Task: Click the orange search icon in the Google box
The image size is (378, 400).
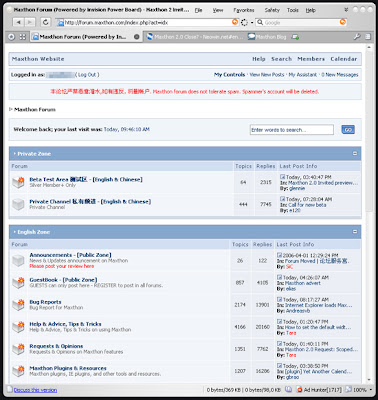Action: 342,22
